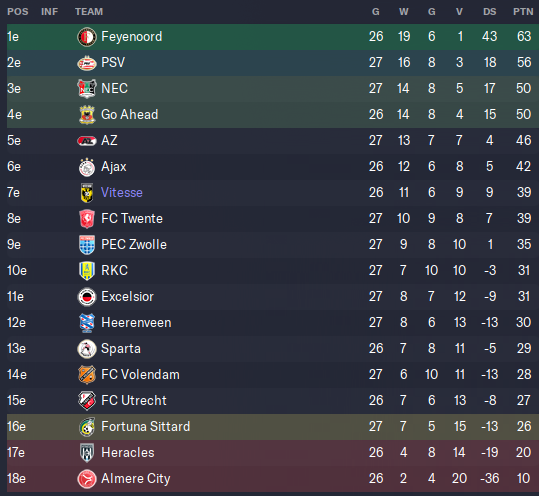The image size is (539, 496).
Task: Select the Sparta row in standings
Action: (x=270, y=349)
